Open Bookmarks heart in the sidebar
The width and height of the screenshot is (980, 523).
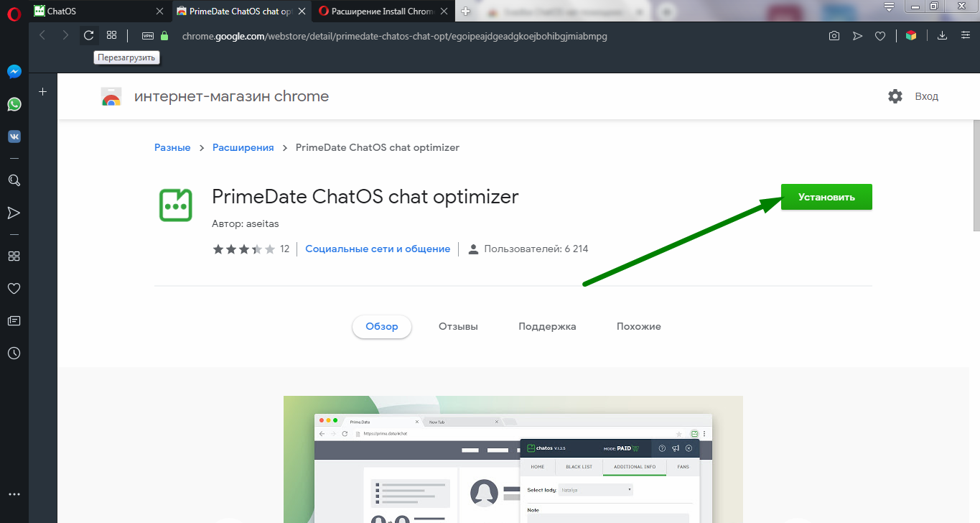point(14,289)
